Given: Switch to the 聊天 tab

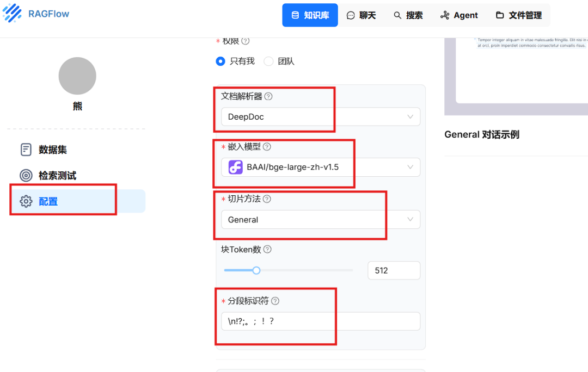Looking at the screenshot, I should 361,15.
